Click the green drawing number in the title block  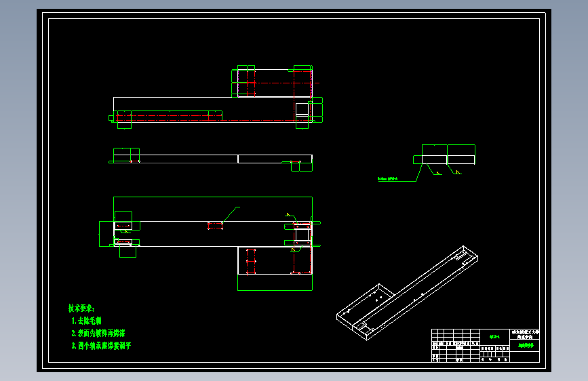point(494,337)
